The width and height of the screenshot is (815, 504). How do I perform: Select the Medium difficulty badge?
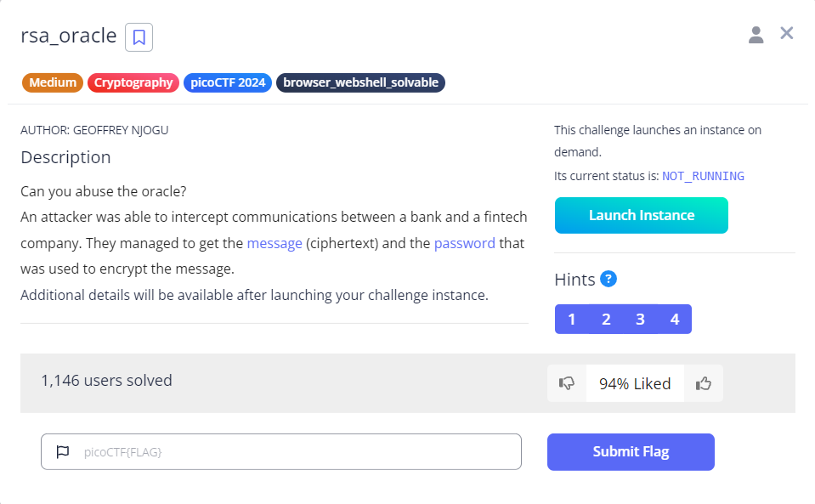(x=52, y=82)
